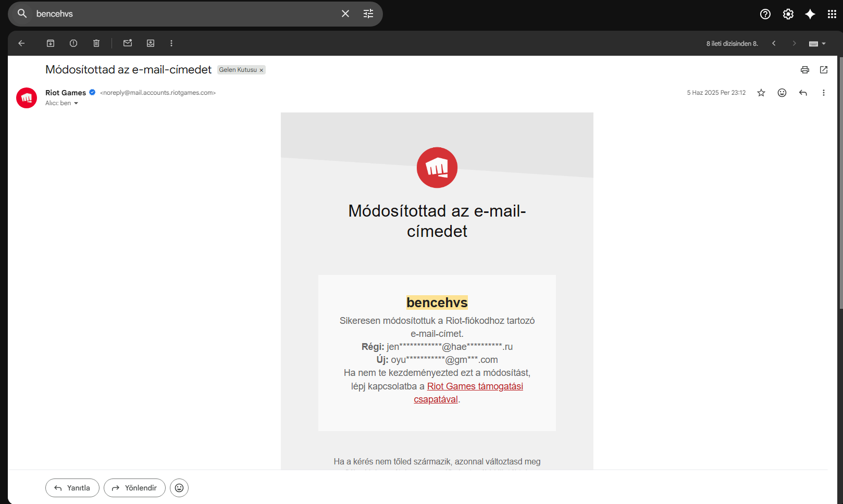Remove the Gelen Kutusu label
The width and height of the screenshot is (843, 504).
(262, 70)
